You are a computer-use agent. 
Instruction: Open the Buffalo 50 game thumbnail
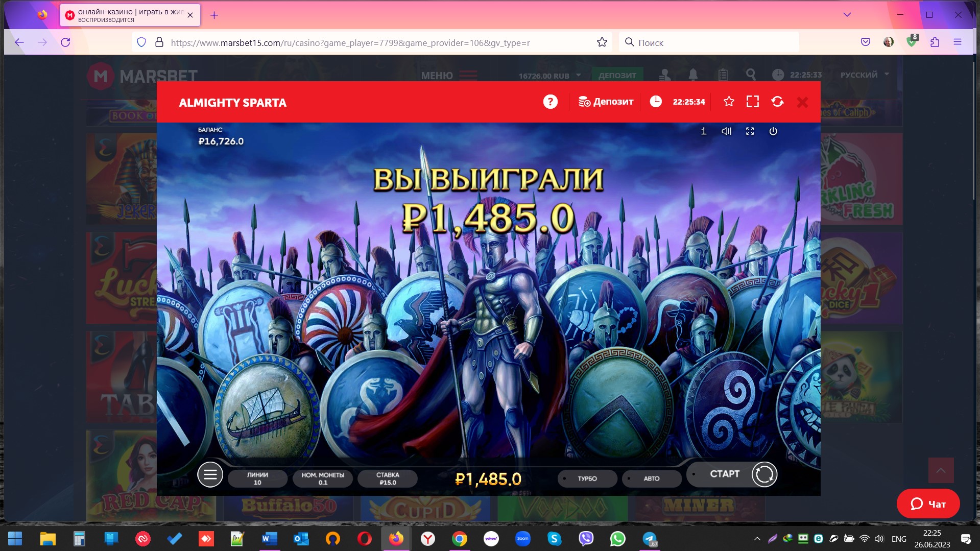[x=289, y=509]
